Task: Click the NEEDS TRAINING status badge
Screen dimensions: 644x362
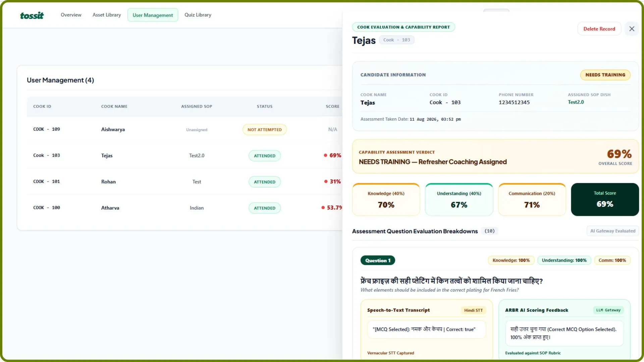Action: tap(605, 75)
